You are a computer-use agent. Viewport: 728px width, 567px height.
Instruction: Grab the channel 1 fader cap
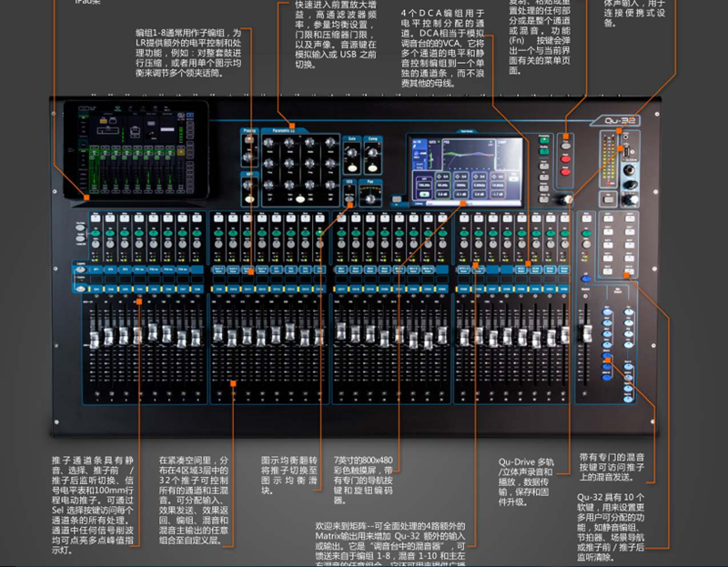95,339
